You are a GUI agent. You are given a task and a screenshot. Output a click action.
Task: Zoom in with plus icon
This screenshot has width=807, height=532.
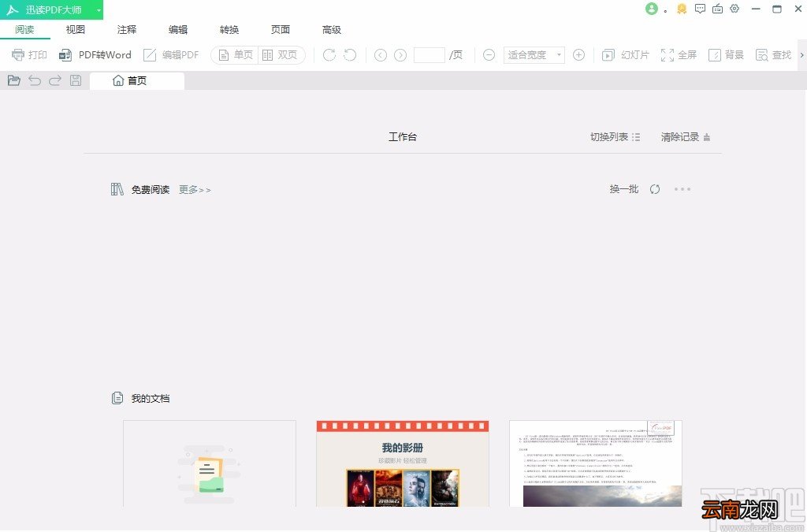click(578, 54)
